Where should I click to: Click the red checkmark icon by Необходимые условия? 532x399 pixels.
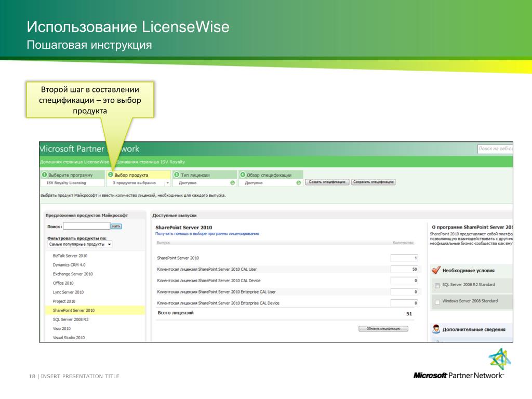(x=436, y=270)
